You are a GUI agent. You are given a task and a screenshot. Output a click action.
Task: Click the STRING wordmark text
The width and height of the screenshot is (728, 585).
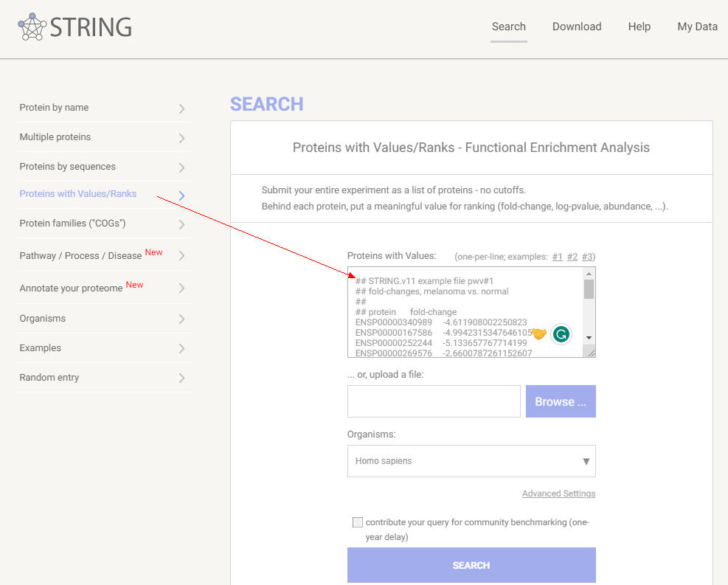pyautogui.click(x=91, y=27)
